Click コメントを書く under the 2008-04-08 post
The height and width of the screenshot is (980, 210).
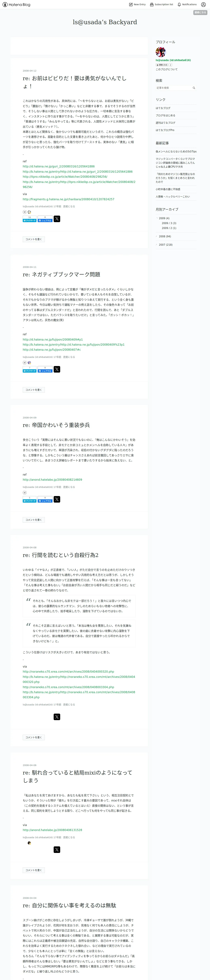pyautogui.click(x=34, y=737)
